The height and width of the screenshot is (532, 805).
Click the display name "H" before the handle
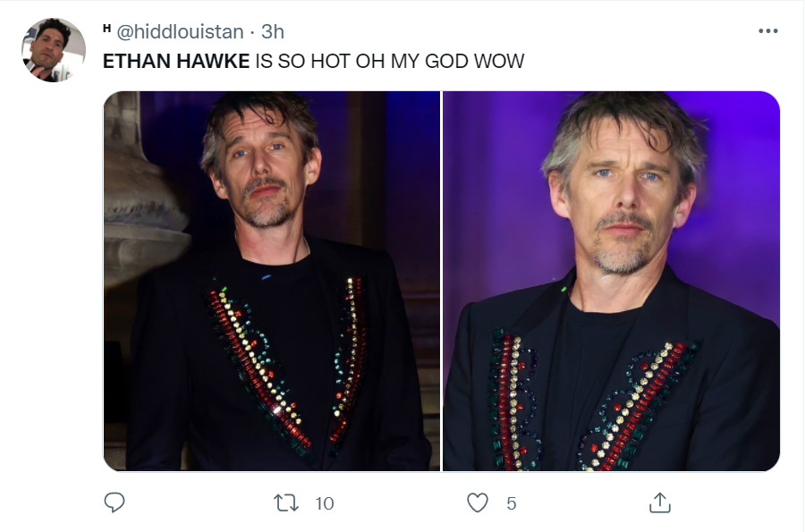click(106, 30)
